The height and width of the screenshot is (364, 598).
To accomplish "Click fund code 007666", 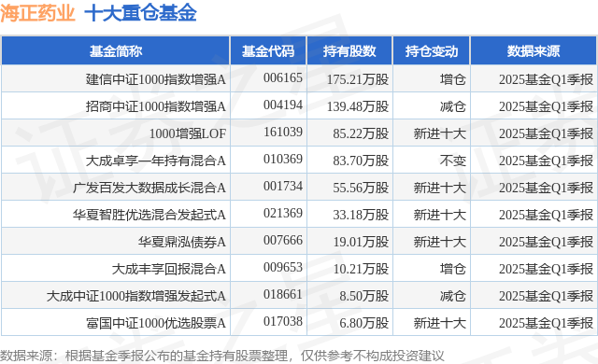I will (283, 240).
